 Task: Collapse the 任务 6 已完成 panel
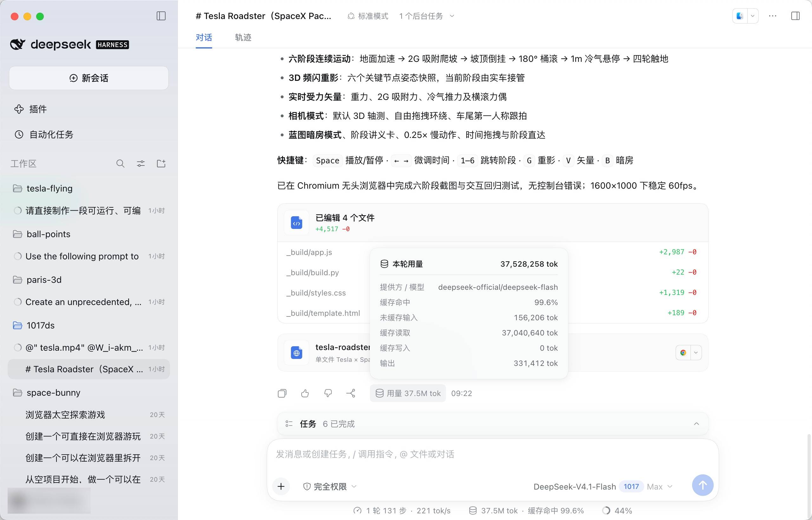pos(696,424)
